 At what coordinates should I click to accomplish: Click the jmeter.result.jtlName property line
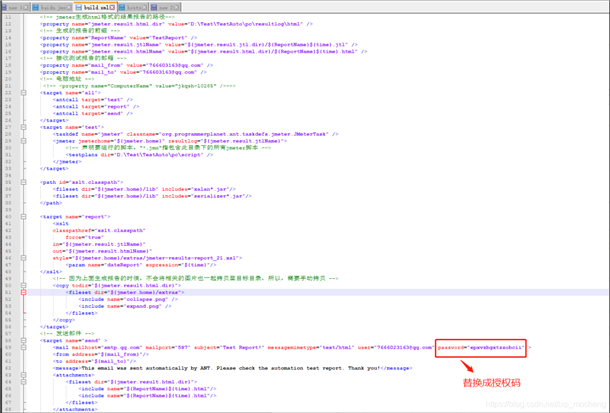click(x=199, y=45)
